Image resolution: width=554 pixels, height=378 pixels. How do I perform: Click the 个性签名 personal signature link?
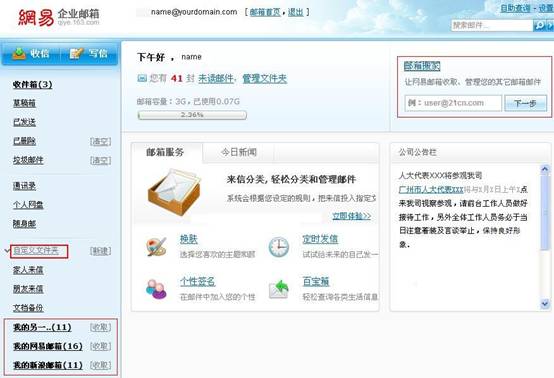(198, 282)
